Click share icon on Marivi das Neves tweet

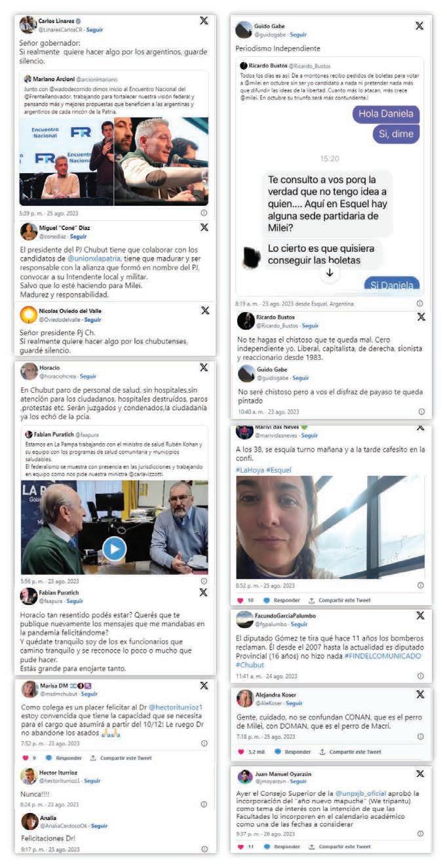coord(312,600)
